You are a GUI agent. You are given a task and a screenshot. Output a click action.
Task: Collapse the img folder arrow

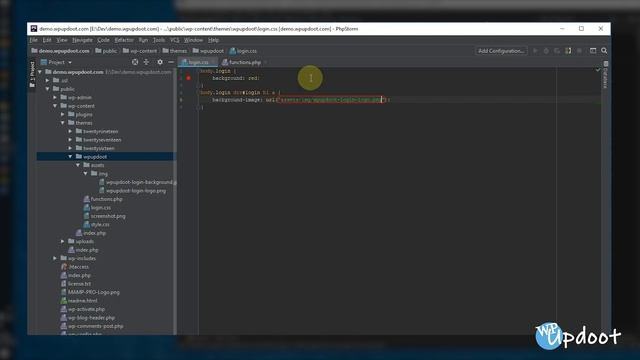[86, 173]
